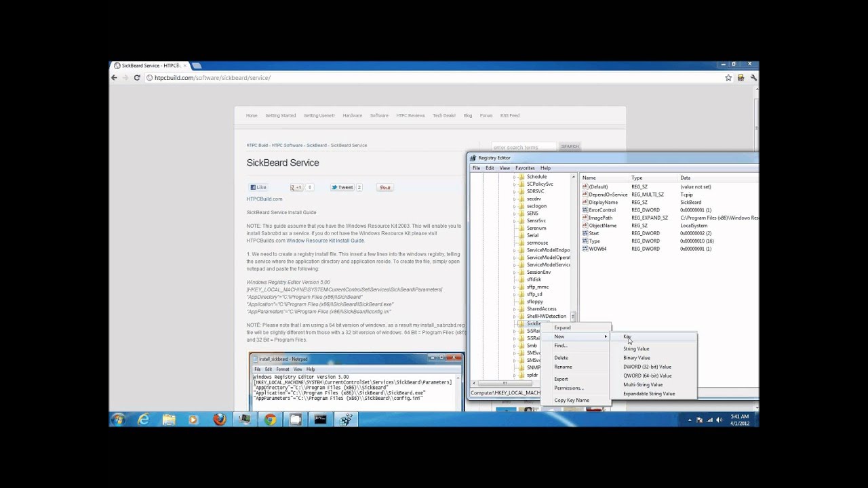Screen dimensions: 868x488
Task: Click the Pin it button
Action: click(x=384, y=187)
